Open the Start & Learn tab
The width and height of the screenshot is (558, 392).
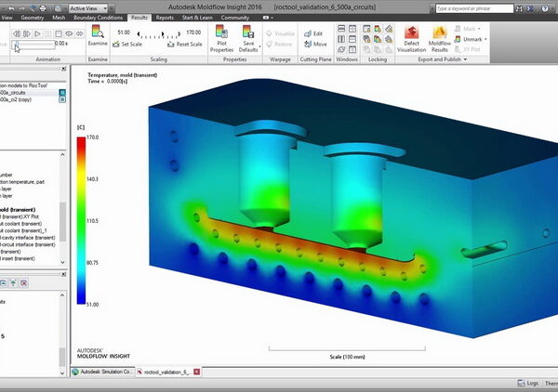click(197, 18)
